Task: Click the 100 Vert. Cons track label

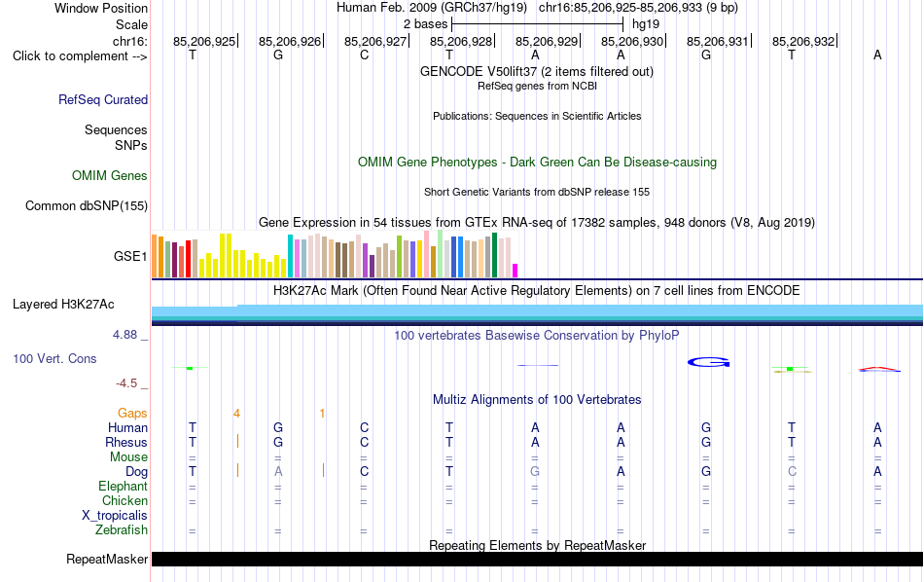Action: click(x=54, y=358)
